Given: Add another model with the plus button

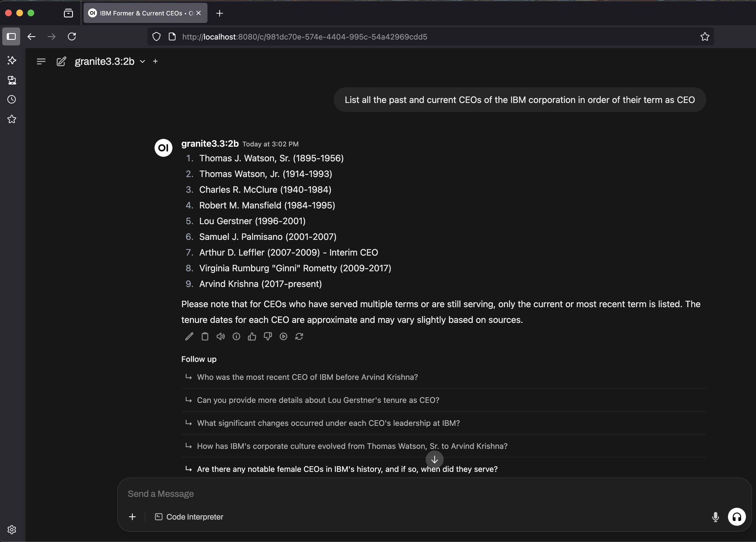Looking at the screenshot, I should (155, 61).
